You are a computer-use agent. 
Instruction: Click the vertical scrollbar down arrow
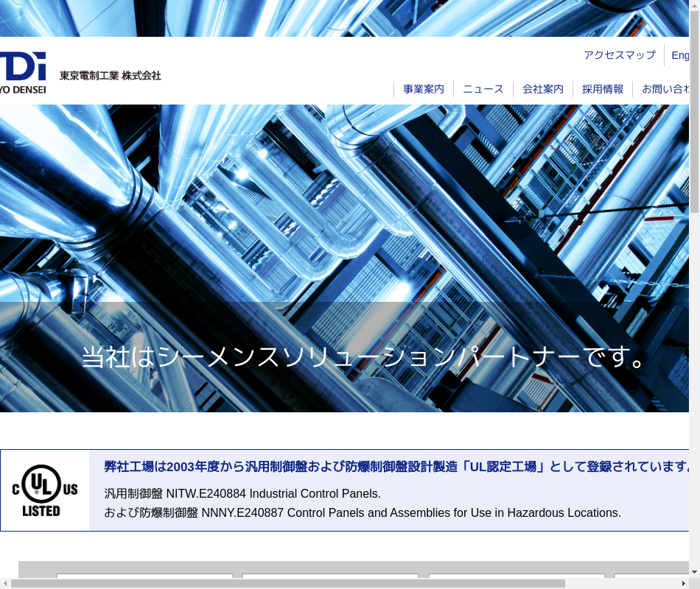pos(694,572)
